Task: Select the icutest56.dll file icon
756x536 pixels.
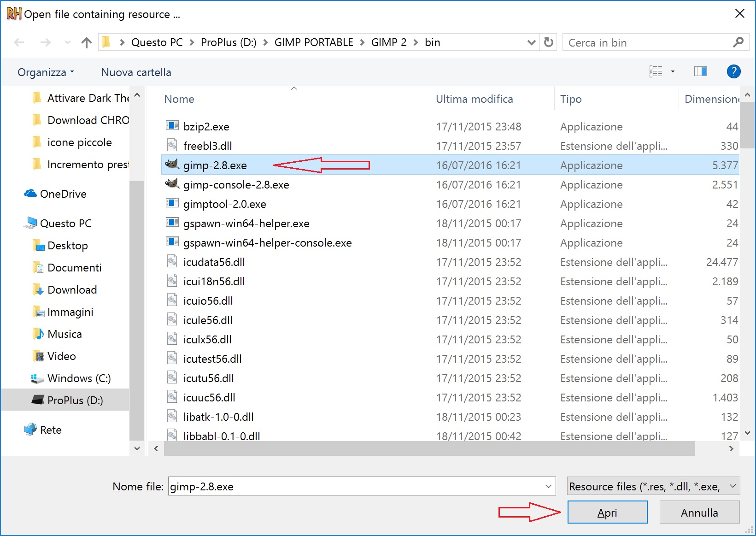Action: point(172,358)
